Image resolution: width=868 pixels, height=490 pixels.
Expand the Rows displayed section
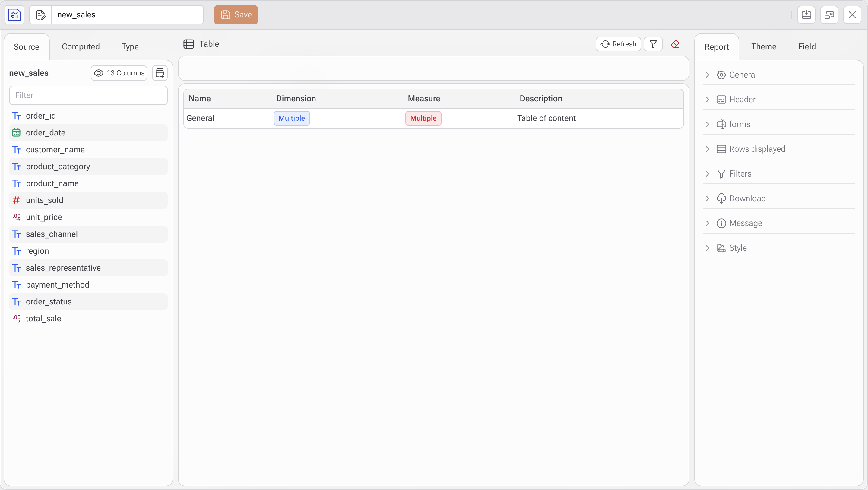coord(757,149)
